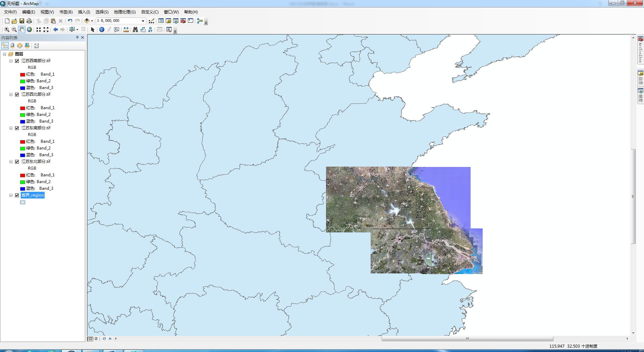The image size is (644, 352).
Task: Open the 地理处理(G) menu
Action: (125, 12)
